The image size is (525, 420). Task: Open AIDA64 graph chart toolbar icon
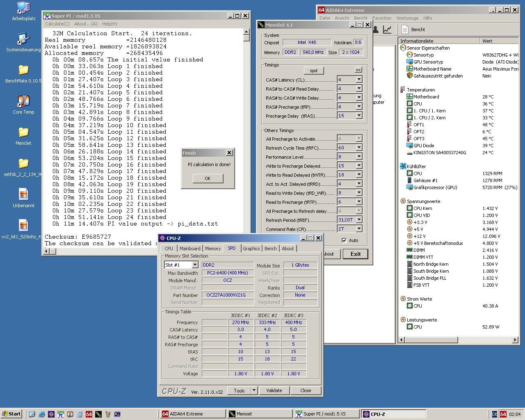387,30
